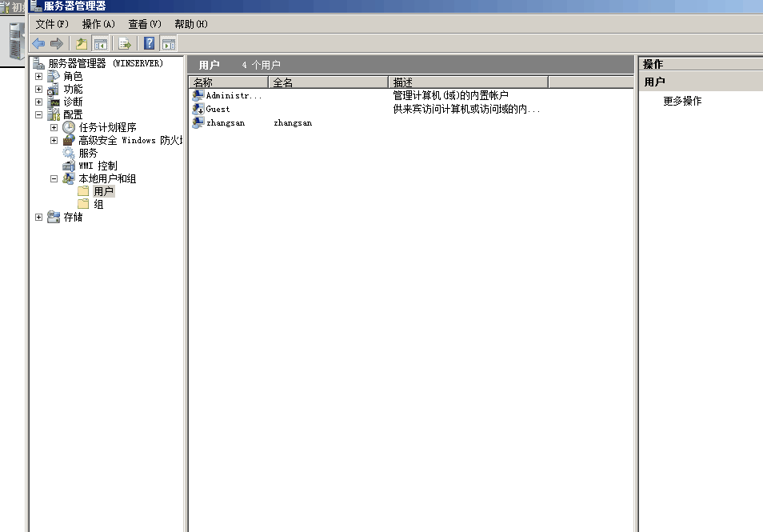This screenshot has height=532, width=763.
Task: Select the 组 tree label
Action: coord(98,204)
